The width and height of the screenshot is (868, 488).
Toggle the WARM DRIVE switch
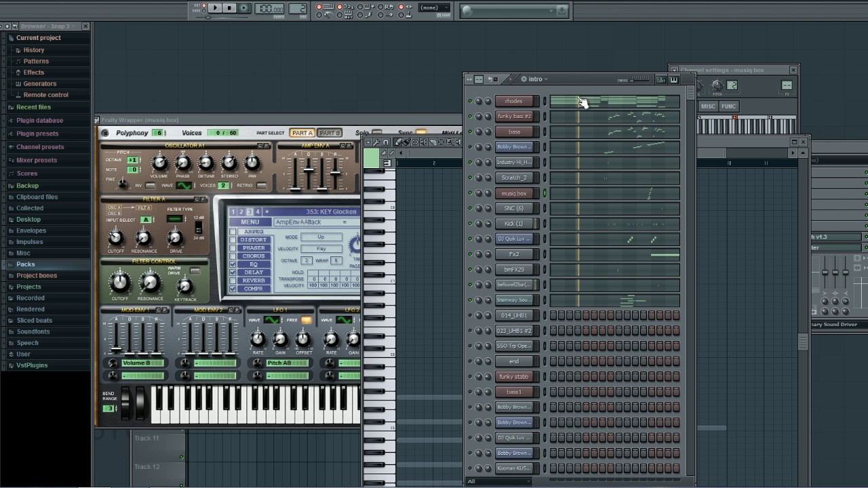195,271
